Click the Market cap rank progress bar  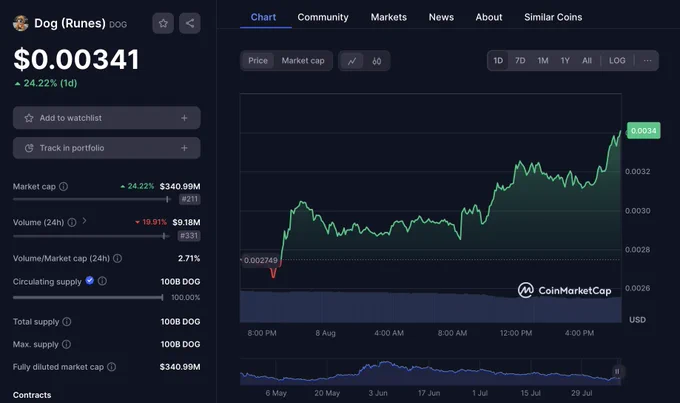(x=92, y=200)
